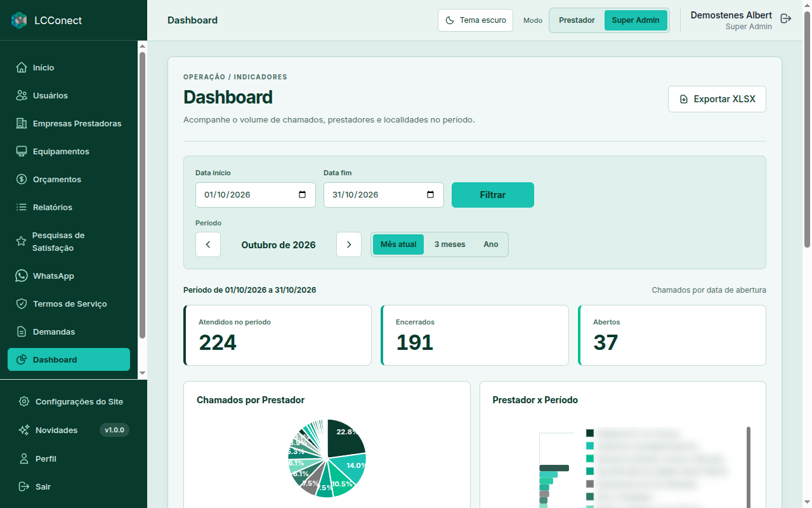The height and width of the screenshot is (508, 812).
Task: Click the Perfil person icon
Action: pos(24,458)
